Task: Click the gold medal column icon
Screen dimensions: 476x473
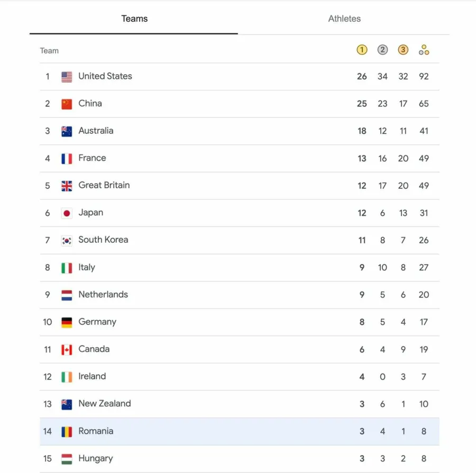Action: 362,50
